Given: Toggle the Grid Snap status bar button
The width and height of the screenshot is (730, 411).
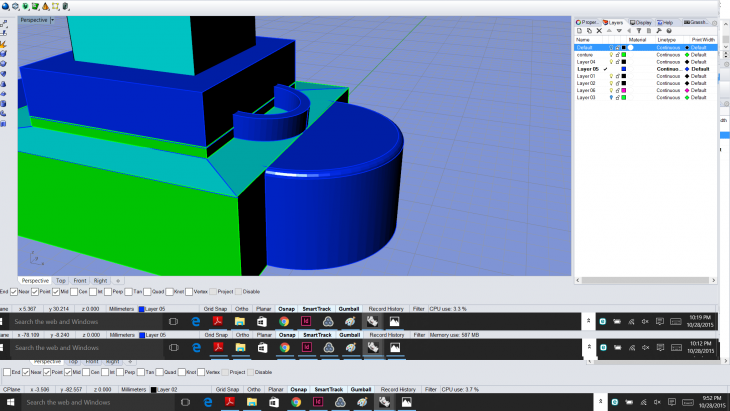Looking at the screenshot, I should click(x=214, y=309).
